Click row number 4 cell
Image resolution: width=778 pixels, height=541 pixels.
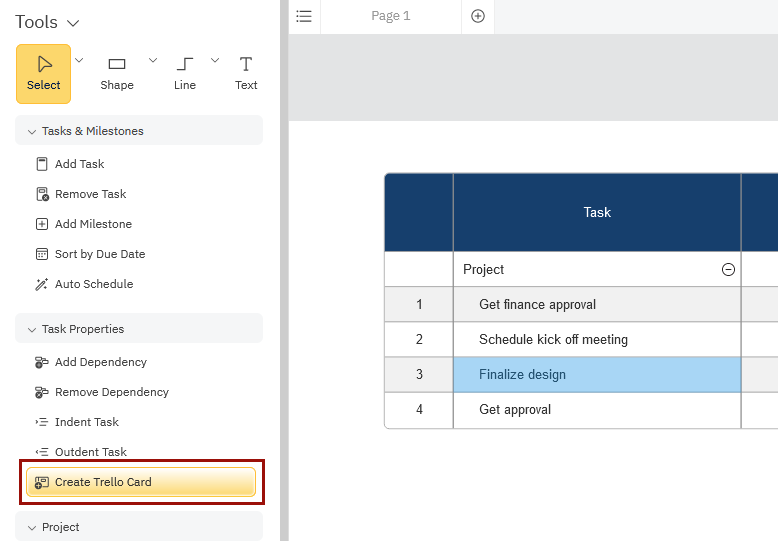point(419,410)
